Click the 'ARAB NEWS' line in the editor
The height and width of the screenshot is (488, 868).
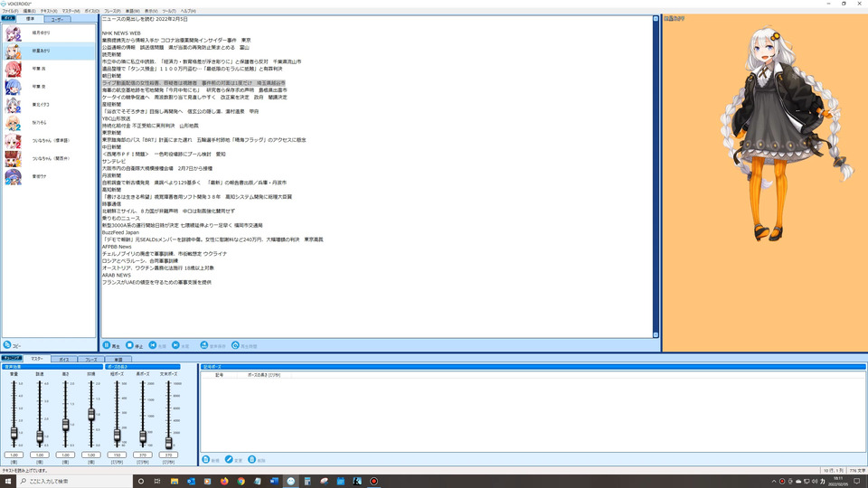(x=117, y=275)
